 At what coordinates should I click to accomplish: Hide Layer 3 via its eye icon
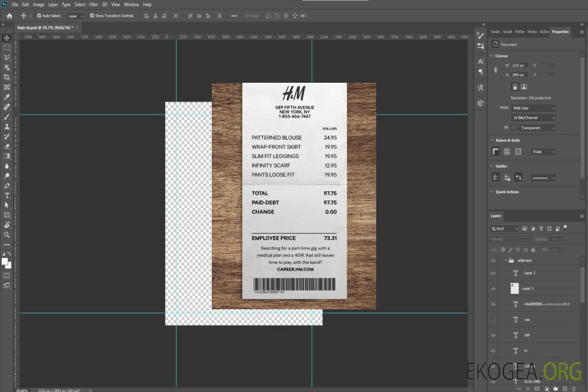(493, 289)
